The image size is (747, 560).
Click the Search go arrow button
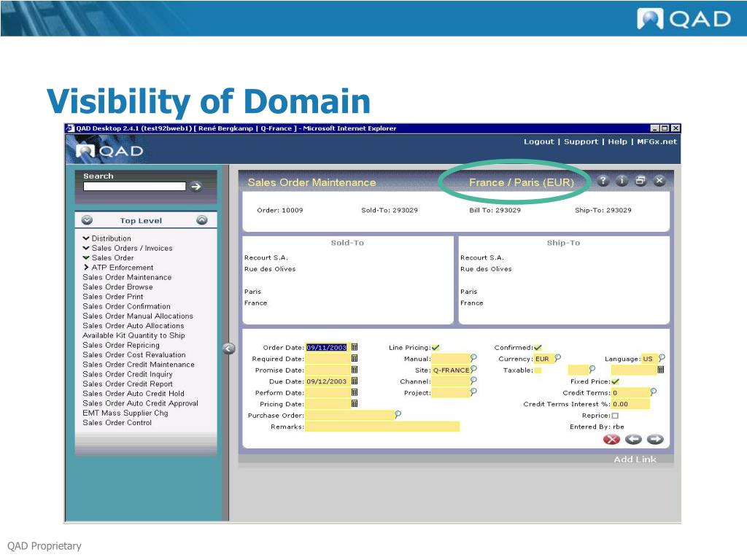[x=196, y=187]
